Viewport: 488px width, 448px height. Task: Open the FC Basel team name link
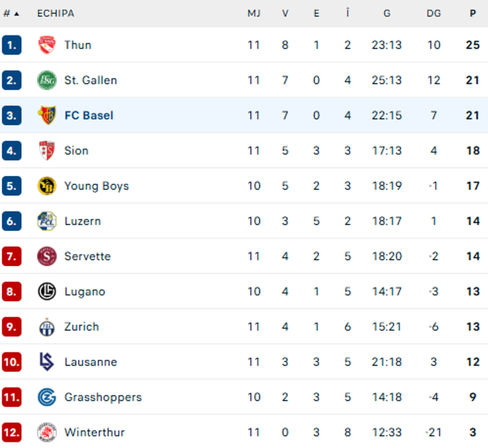[x=89, y=116]
